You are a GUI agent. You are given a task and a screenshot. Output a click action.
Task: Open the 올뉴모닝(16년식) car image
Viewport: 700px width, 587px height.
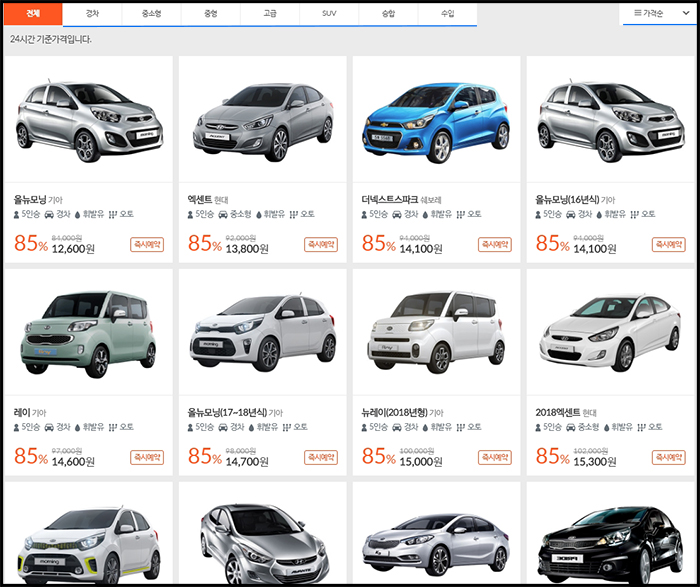tap(611, 121)
